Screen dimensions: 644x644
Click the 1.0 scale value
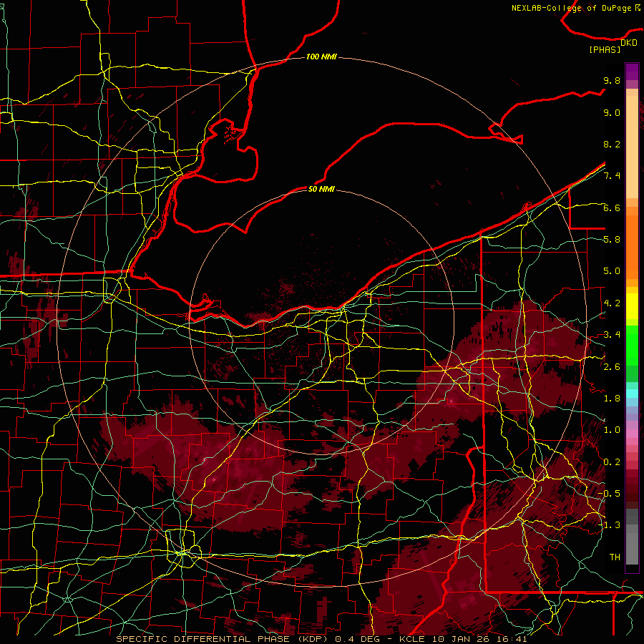tap(612, 430)
